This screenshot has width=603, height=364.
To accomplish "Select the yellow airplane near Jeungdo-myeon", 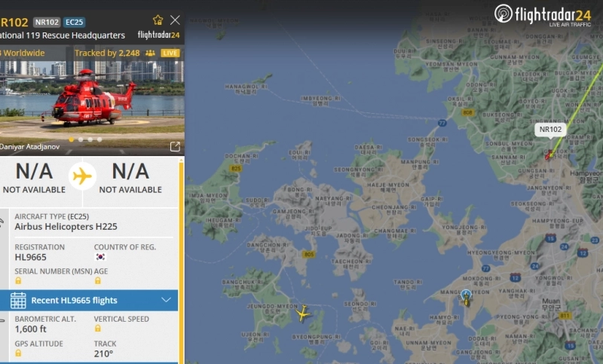I will pyautogui.click(x=303, y=314).
